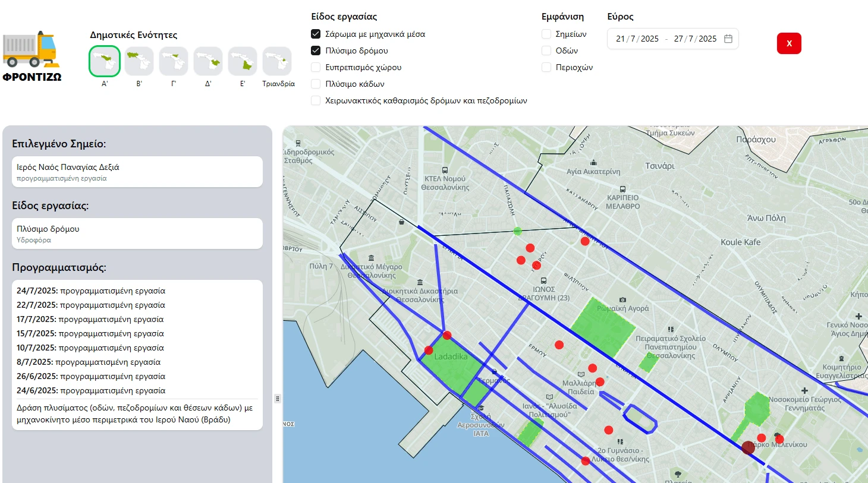Show Οδών layer checkbox
868x483 pixels.
pyautogui.click(x=546, y=50)
